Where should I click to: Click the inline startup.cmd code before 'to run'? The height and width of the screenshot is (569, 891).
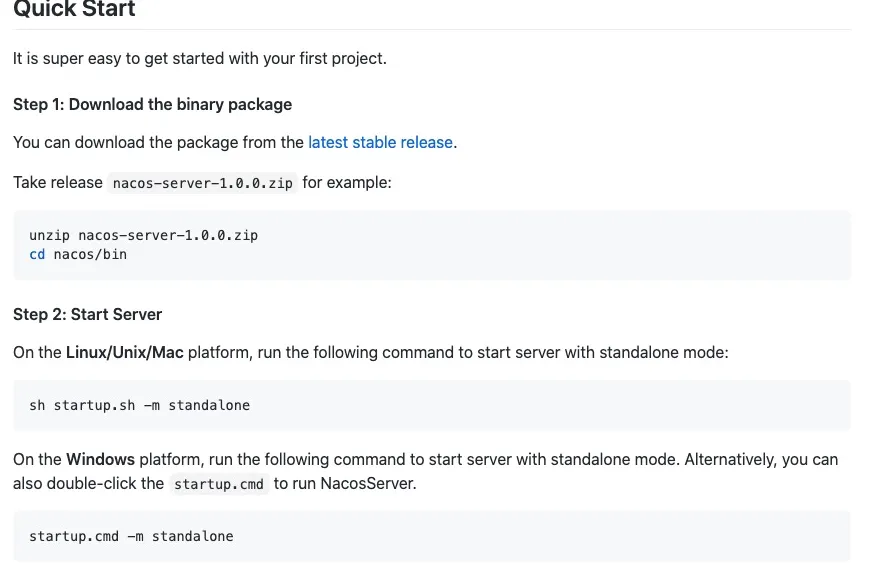click(217, 484)
